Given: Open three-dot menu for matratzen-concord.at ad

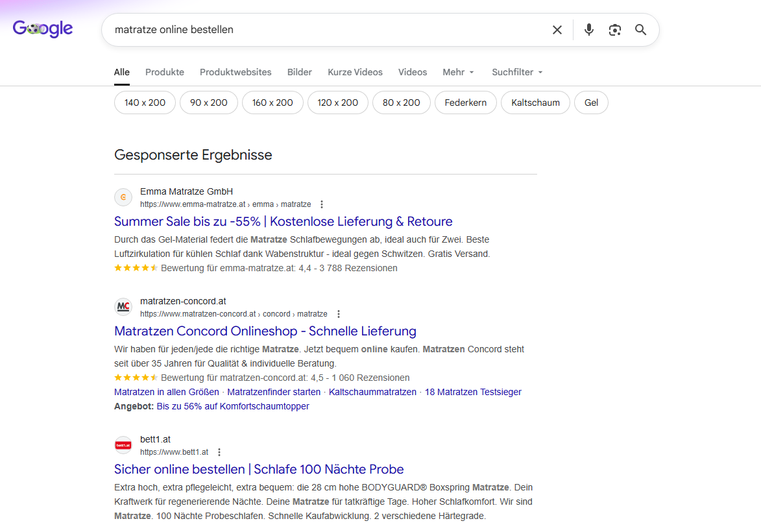Looking at the screenshot, I should 338,314.
